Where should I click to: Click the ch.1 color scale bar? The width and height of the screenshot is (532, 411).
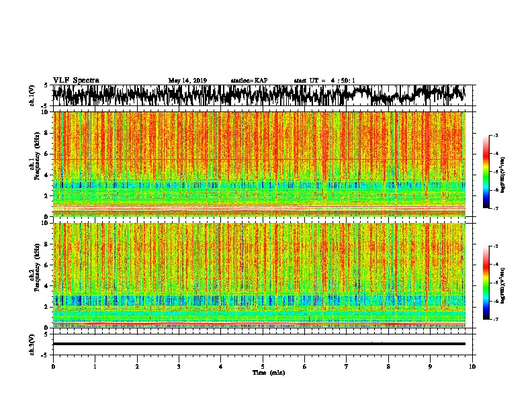pos(486,172)
